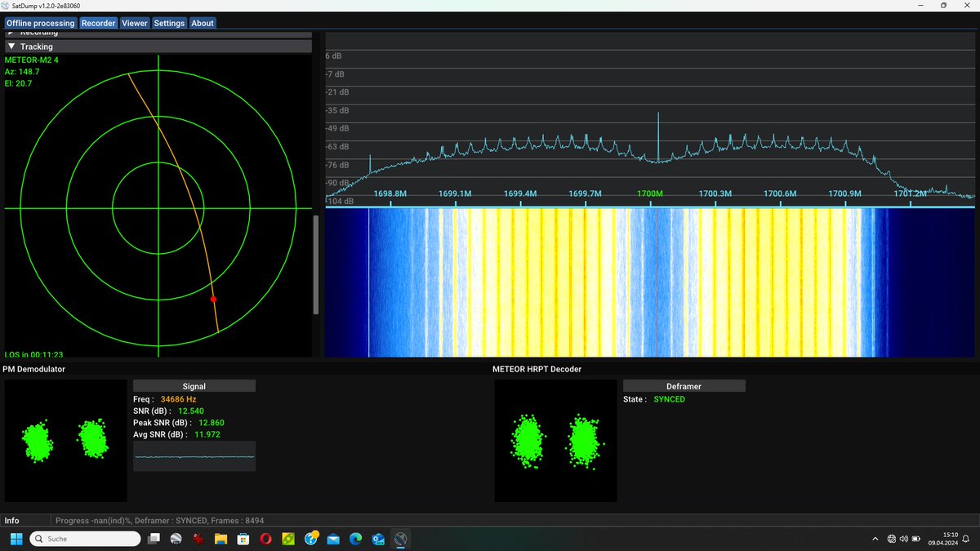Open Task View from the taskbar
The height and width of the screenshot is (551, 980).
click(154, 539)
